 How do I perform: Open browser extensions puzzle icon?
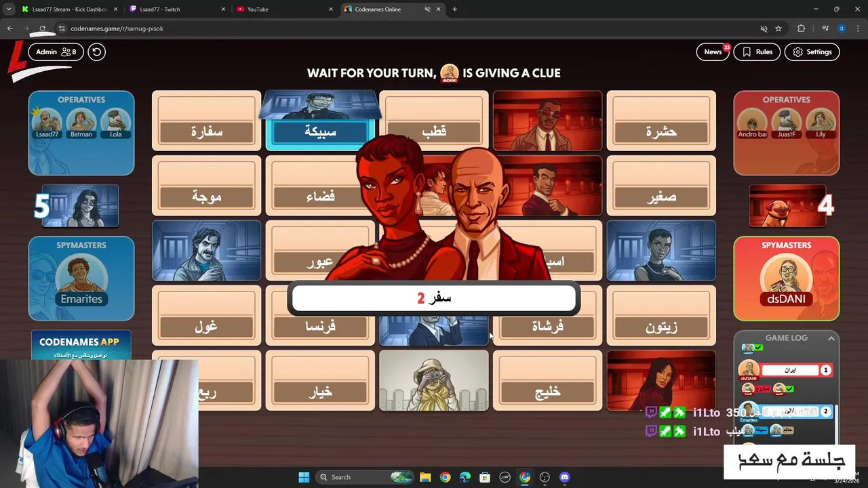pos(802,28)
